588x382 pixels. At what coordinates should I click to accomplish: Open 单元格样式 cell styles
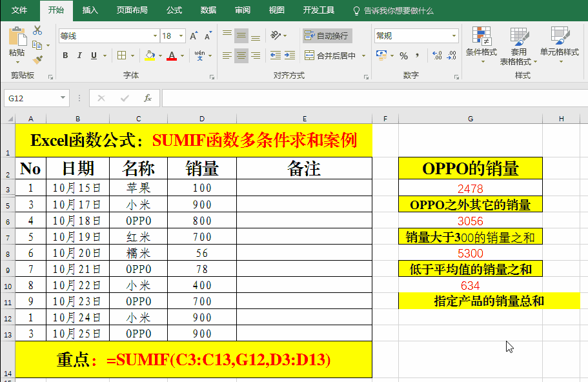pos(560,45)
